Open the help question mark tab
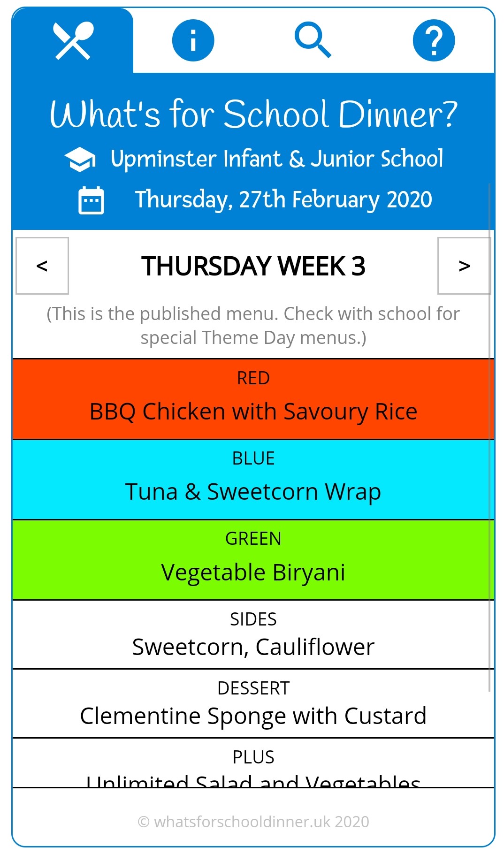 (x=434, y=41)
